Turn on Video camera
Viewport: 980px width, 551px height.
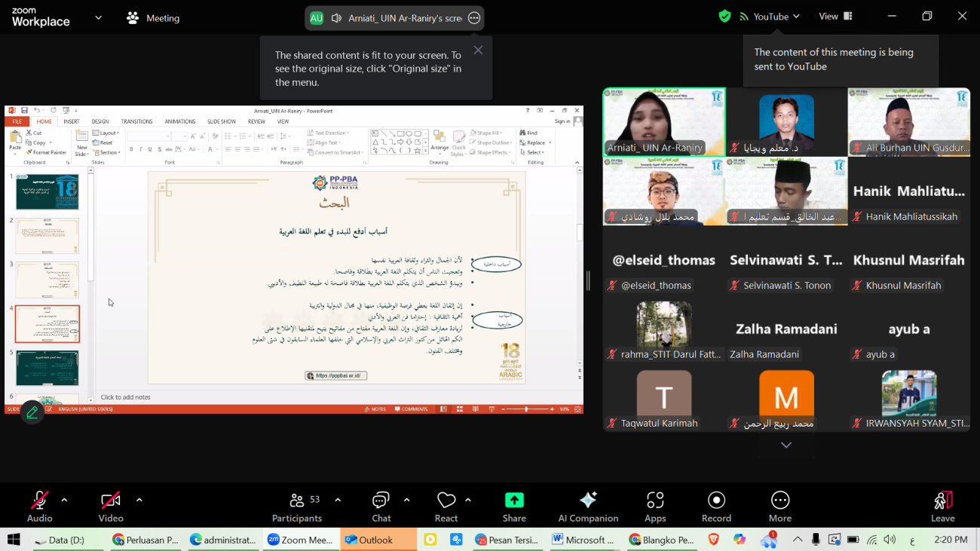click(111, 507)
